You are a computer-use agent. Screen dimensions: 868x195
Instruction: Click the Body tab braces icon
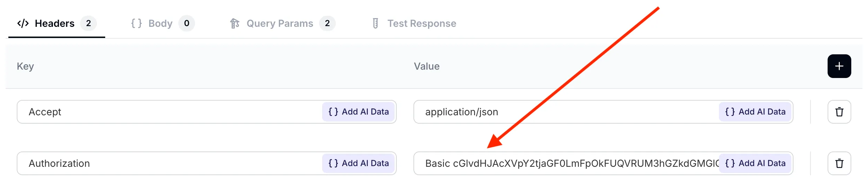point(136,23)
